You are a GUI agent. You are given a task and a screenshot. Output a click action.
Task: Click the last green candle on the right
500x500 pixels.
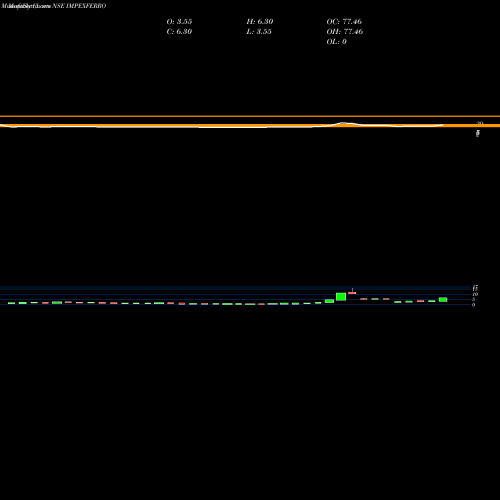pos(443,299)
